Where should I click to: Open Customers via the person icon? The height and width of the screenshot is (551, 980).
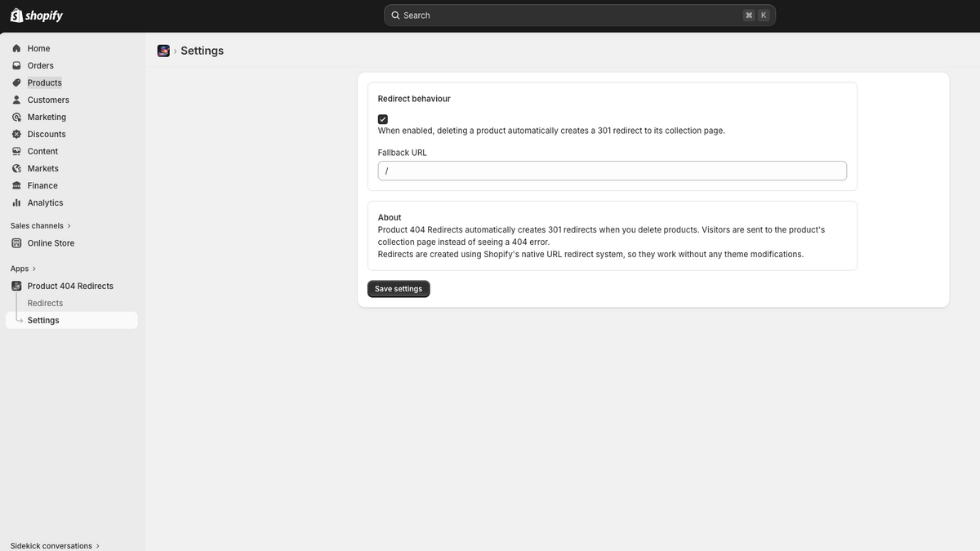point(16,100)
